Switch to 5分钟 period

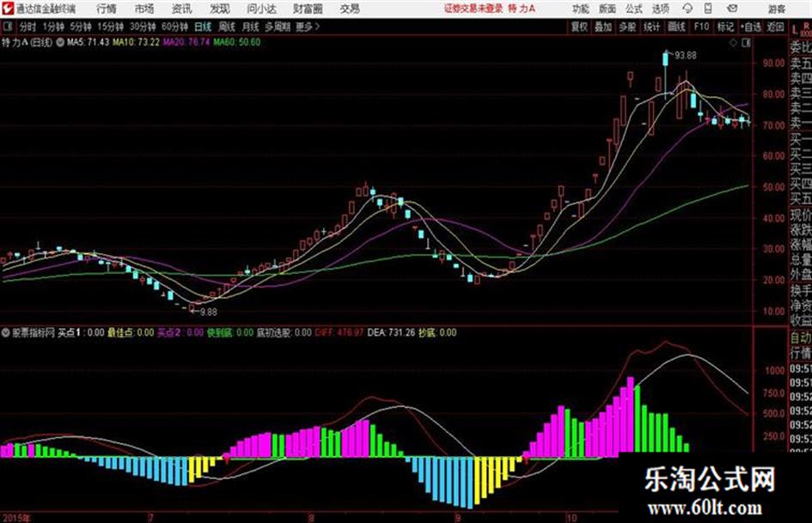80,27
